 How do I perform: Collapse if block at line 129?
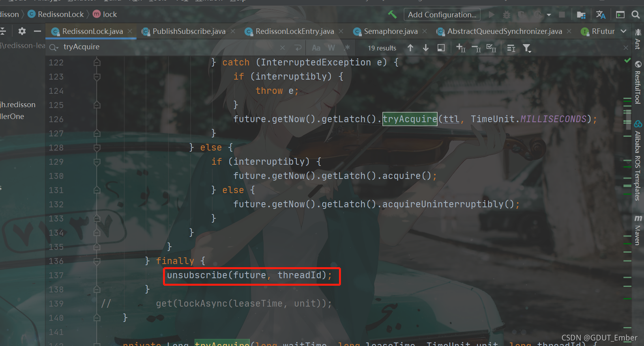tap(97, 162)
